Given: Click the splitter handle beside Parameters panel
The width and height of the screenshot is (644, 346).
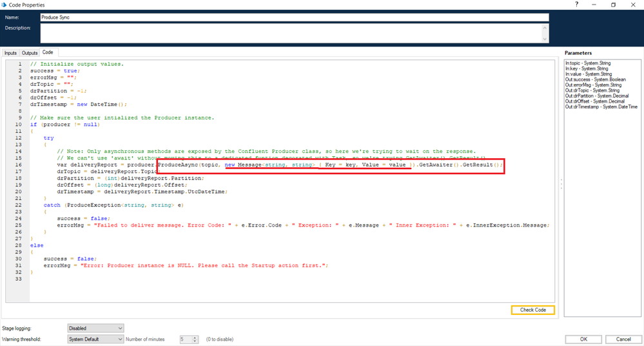Looking at the screenshot, I should 561,184.
